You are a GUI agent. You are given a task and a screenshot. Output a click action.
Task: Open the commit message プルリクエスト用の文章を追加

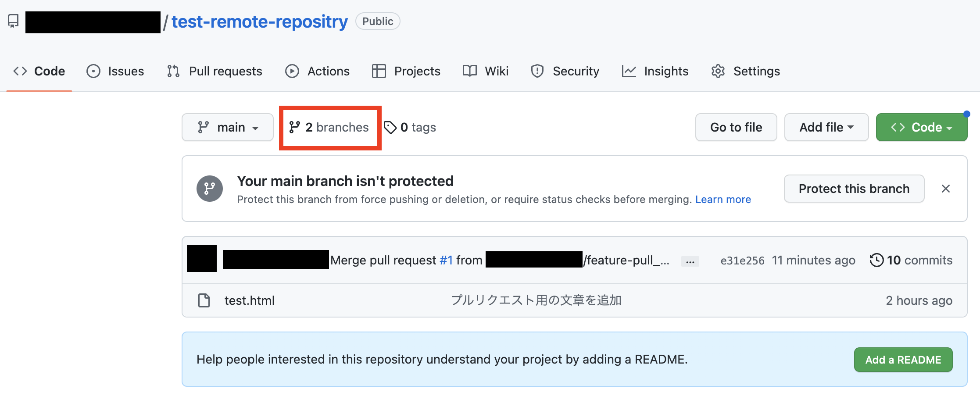[536, 300]
